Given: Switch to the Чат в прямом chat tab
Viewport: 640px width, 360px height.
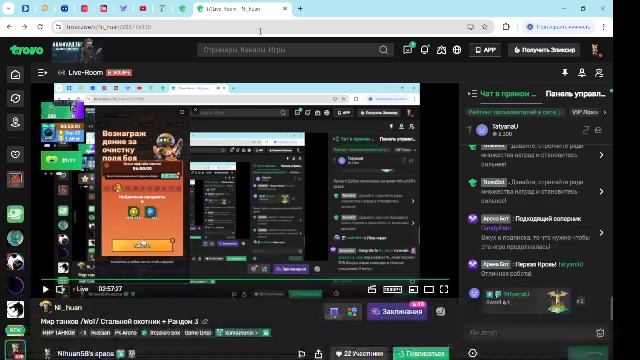Looking at the screenshot, I should coord(508,94).
